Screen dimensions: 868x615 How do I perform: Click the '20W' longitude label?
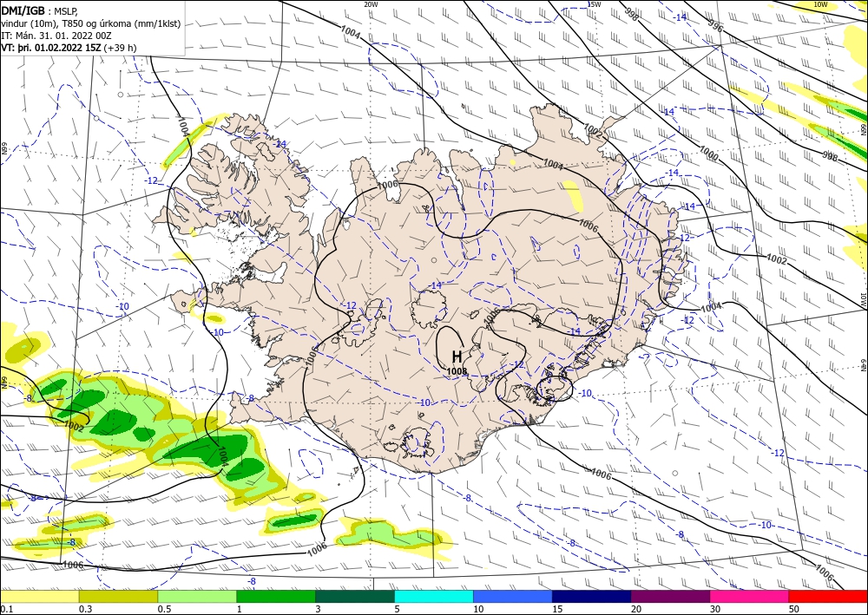(x=371, y=4)
